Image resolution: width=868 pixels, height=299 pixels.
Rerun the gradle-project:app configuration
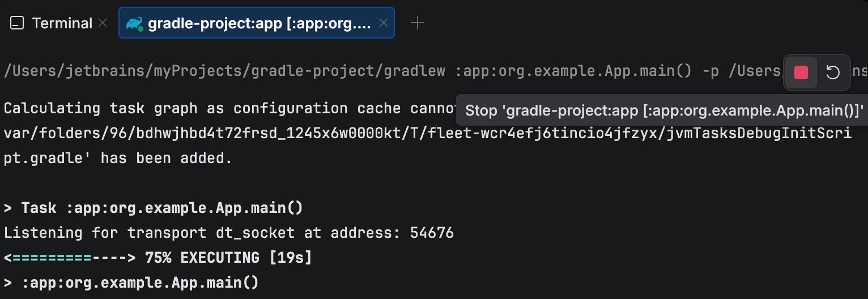[x=832, y=72]
